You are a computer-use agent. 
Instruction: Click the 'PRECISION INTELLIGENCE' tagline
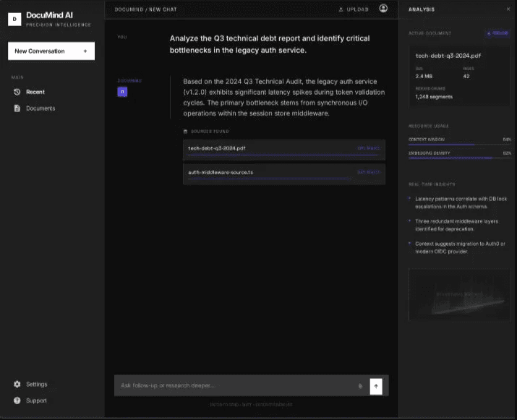[x=59, y=25]
